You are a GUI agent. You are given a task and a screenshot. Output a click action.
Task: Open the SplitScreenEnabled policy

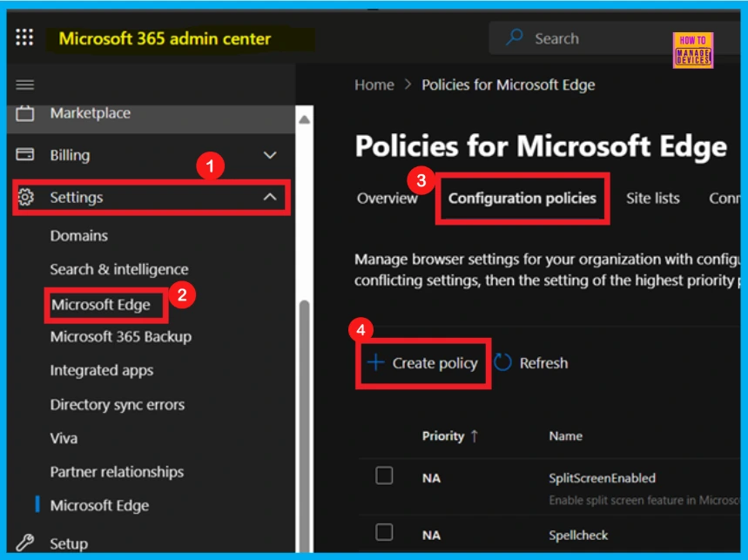pyautogui.click(x=602, y=478)
